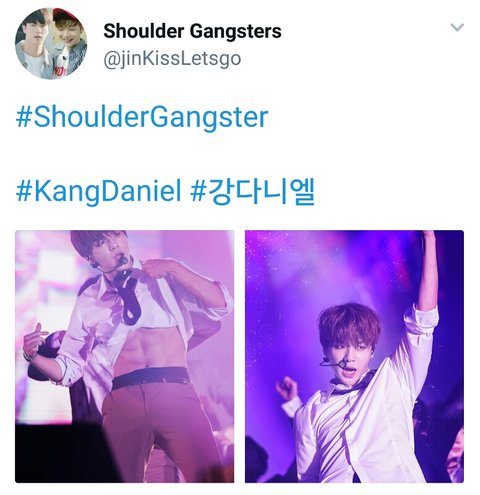Select the first blue hashtag in the tweet
Image resolution: width=480 pixels, height=495 pixels.
point(142,117)
